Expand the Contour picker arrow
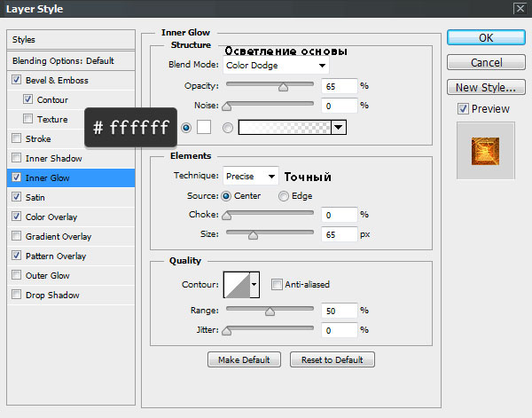 click(254, 285)
